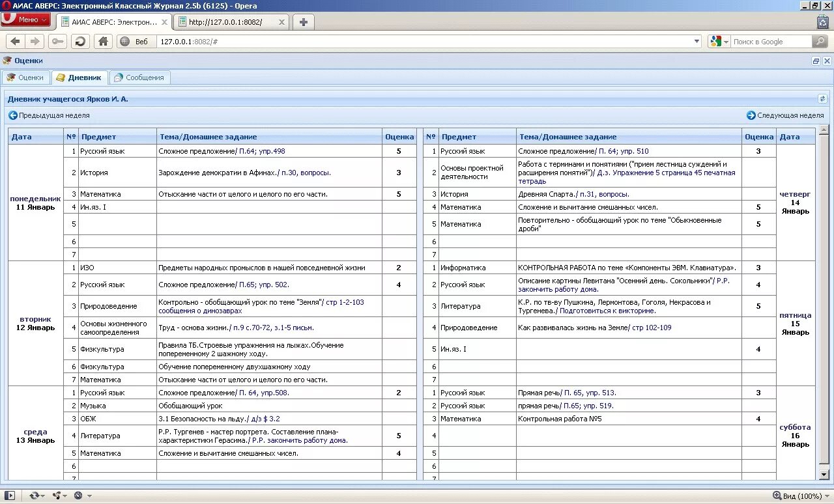The height and width of the screenshot is (504, 834).
Task: Open the Google search engine selector
Action: [719, 42]
